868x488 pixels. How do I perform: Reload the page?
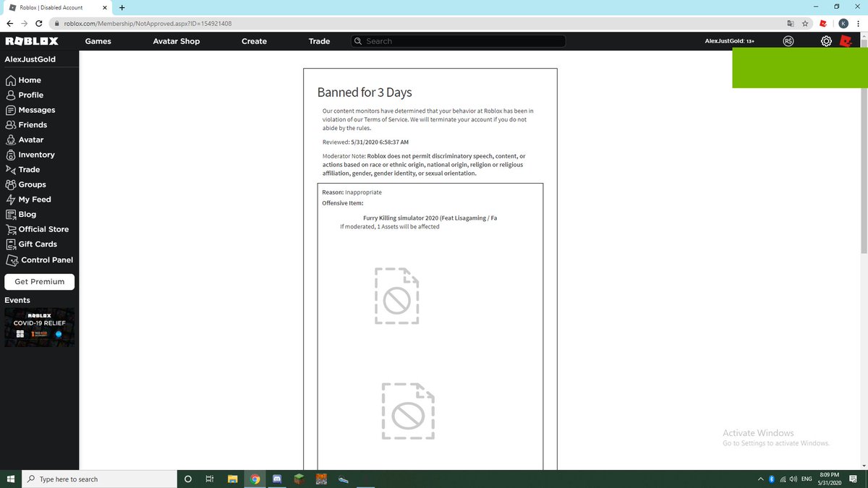38,23
